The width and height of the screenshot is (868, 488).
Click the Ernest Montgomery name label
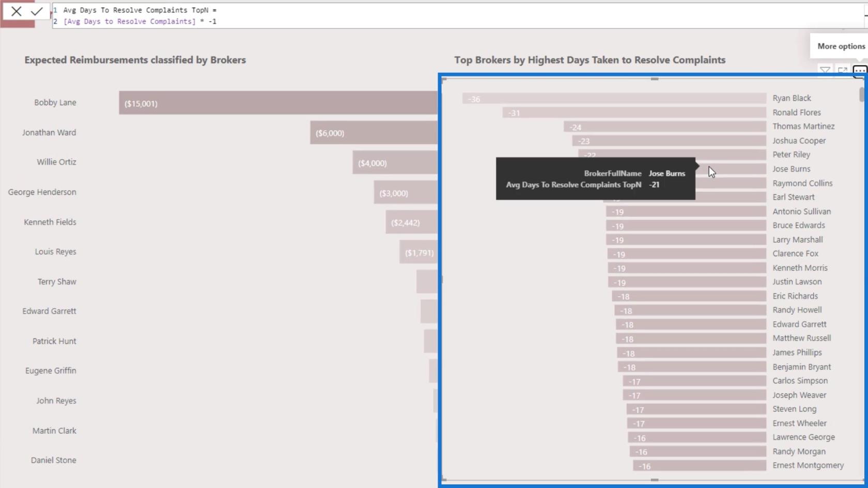pos(808,466)
